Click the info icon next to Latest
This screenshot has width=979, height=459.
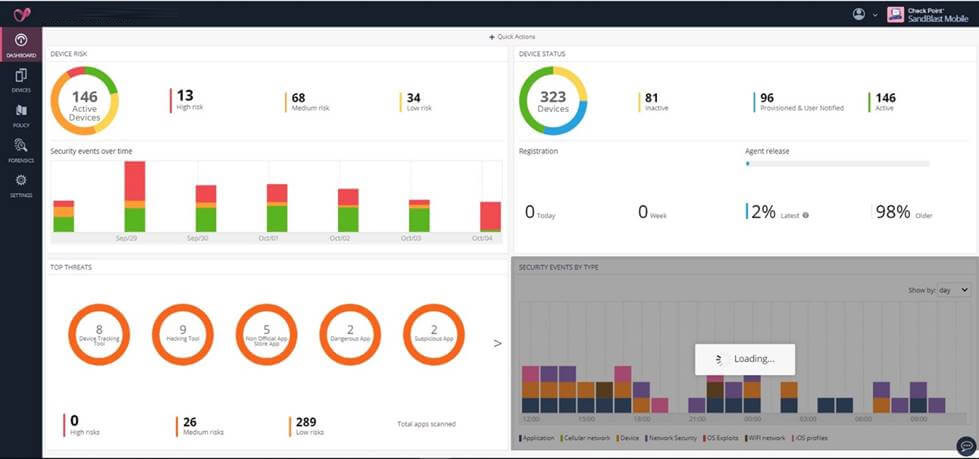click(806, 215)
